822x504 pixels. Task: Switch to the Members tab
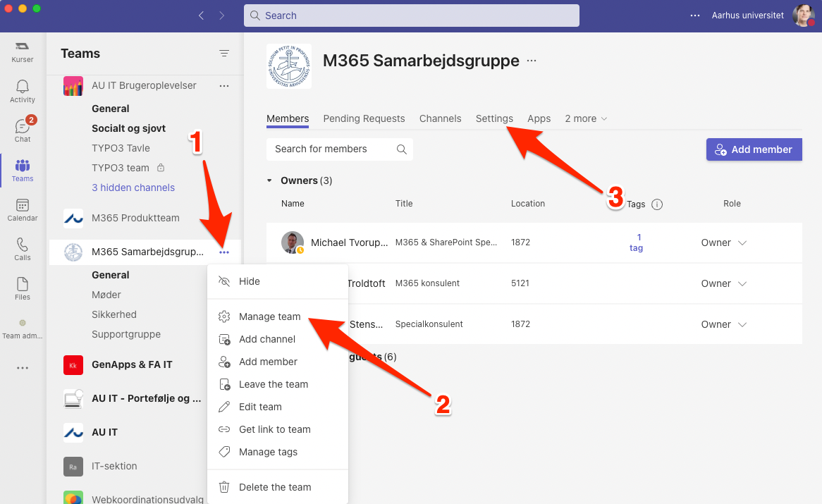pos(288,119)
